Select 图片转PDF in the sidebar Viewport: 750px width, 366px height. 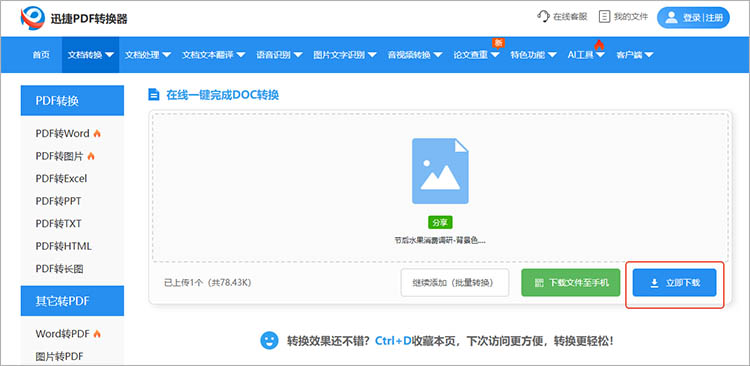(59, 356)
